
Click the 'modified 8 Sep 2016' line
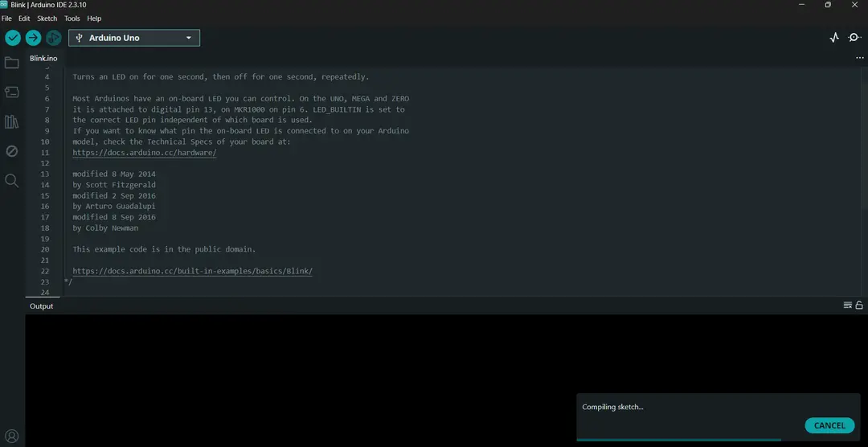114,217
